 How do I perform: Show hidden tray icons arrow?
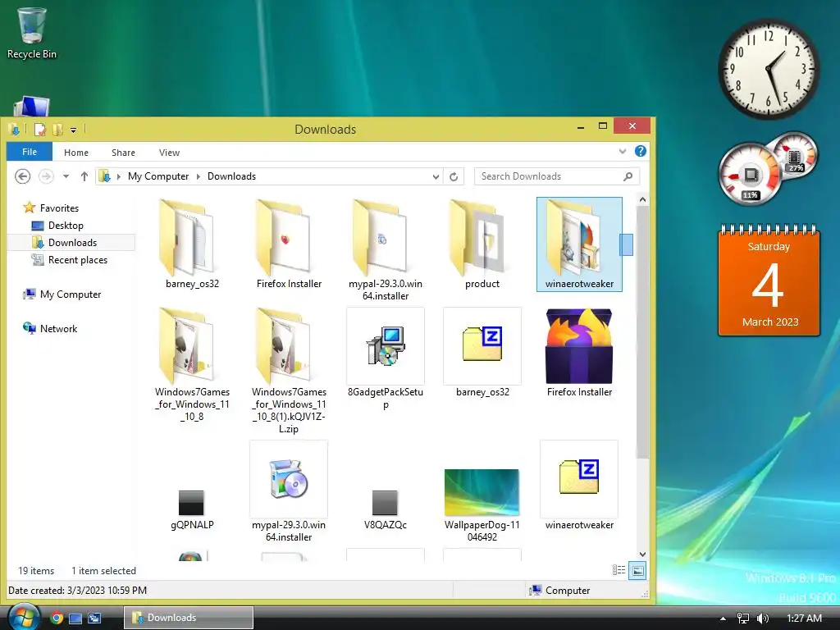723,619
